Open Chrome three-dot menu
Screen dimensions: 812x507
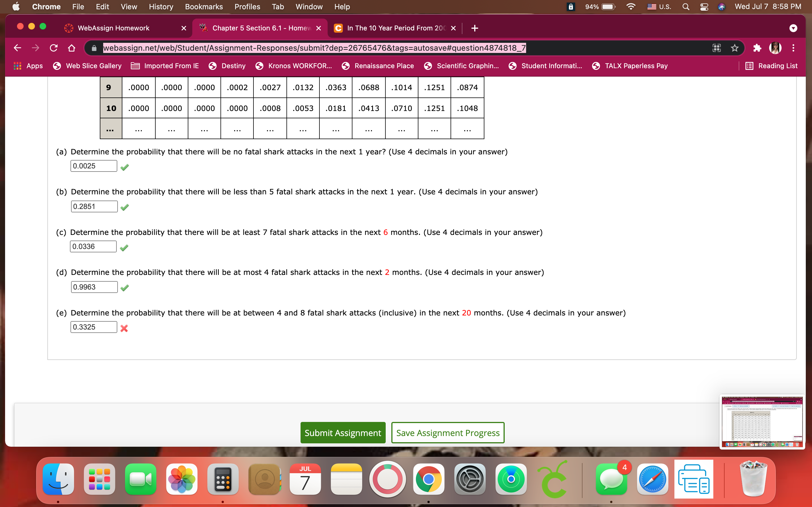coord(793,48)
